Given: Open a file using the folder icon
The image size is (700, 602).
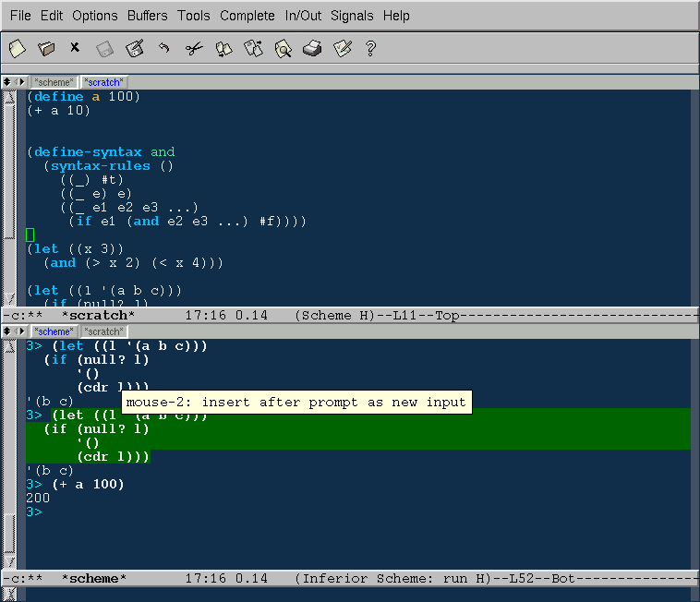Looking at the screenshot, I should [46, 48].
